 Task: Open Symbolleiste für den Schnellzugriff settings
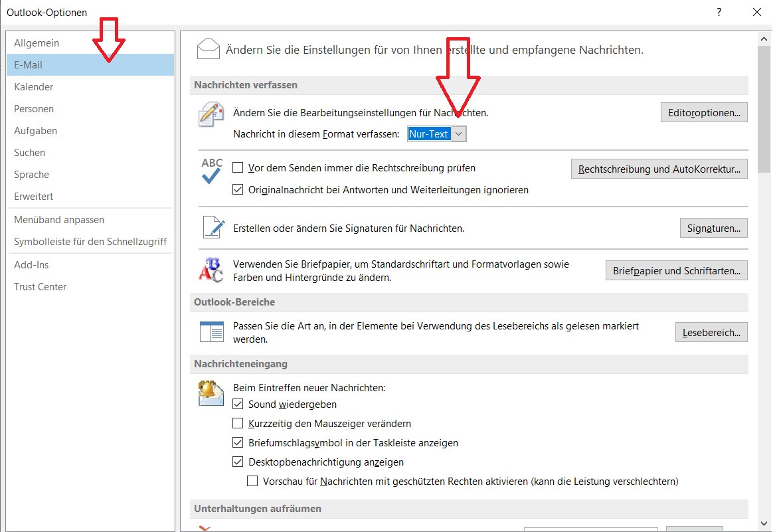90,241
